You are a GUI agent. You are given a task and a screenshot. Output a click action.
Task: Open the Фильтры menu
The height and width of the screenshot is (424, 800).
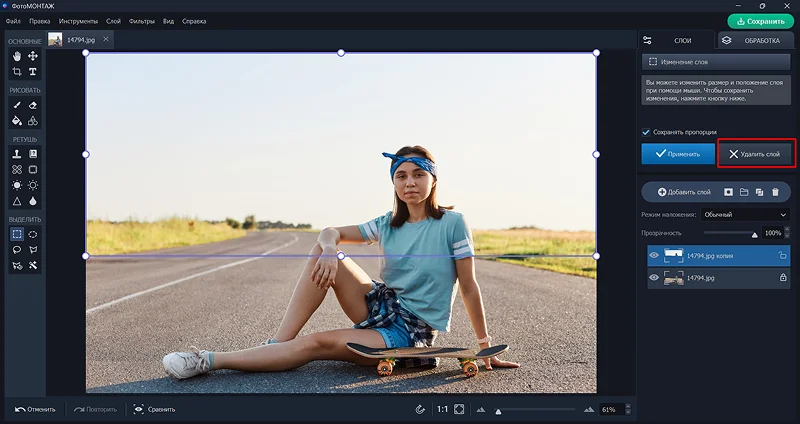(x=142, y=21)
